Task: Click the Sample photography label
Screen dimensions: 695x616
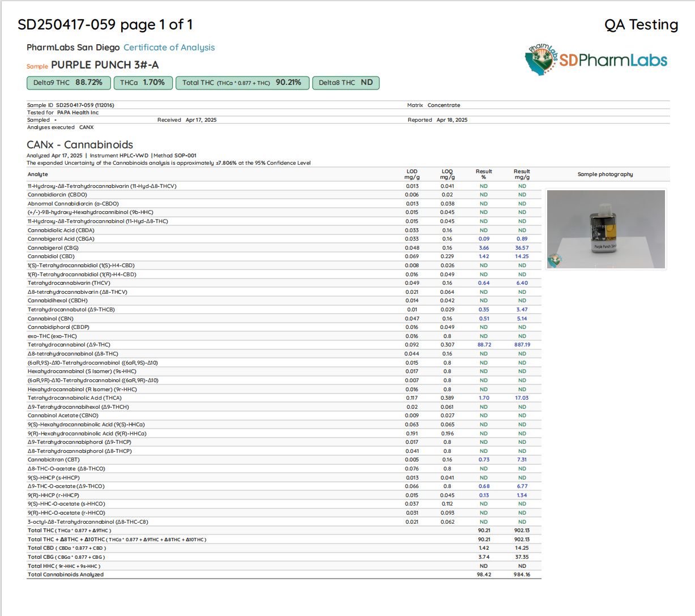Action: coord(605,174)
